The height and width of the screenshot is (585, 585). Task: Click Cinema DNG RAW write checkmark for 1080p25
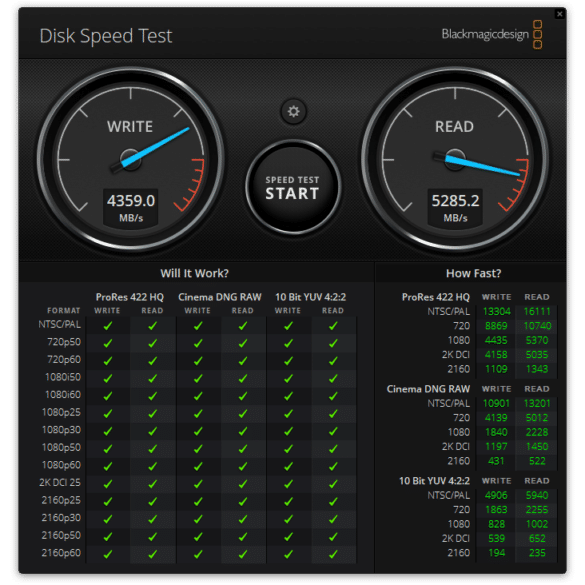coord(198,413)
